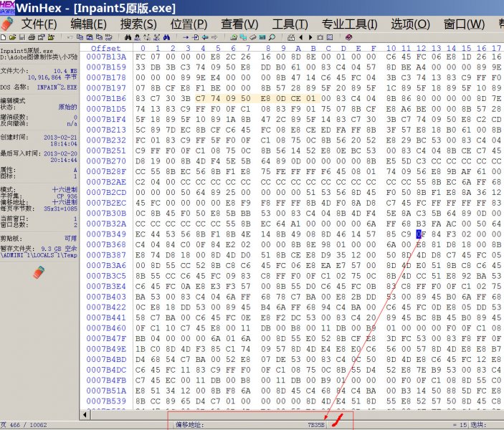Open the 文件(F) menu
The width and height of the screenshot is (504, 430).
39,24
